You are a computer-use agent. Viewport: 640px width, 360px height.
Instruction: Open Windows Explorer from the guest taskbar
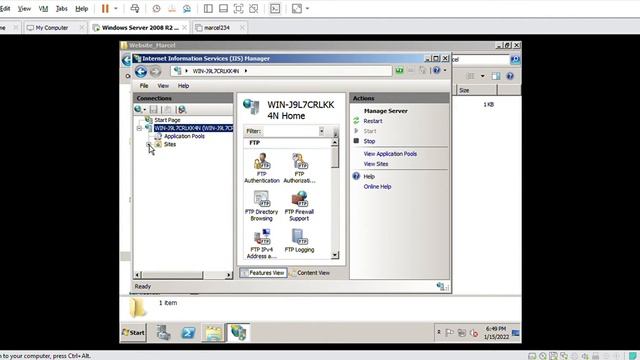click(x=213, y=333)
